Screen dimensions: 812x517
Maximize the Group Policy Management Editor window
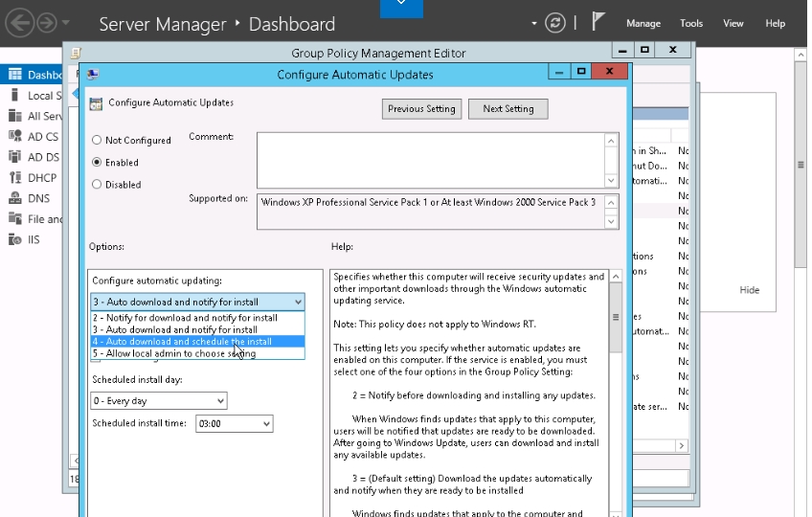click(644, 50)
